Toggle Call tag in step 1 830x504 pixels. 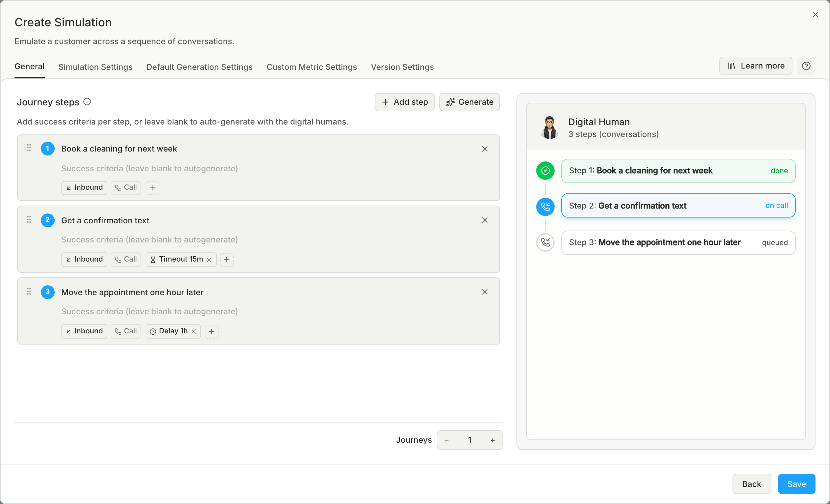(x=125, y=188)
